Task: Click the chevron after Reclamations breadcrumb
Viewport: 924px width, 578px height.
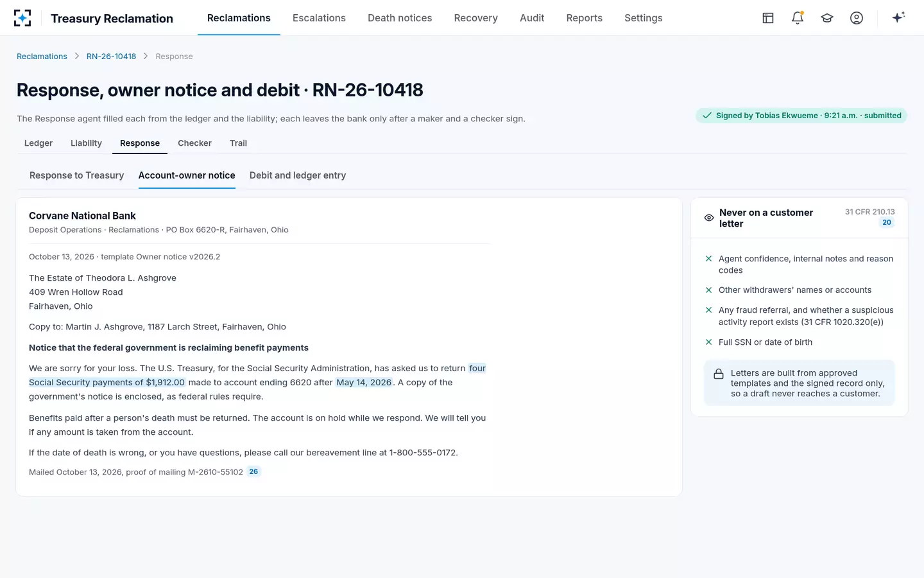Action: [x=77, y=57]
